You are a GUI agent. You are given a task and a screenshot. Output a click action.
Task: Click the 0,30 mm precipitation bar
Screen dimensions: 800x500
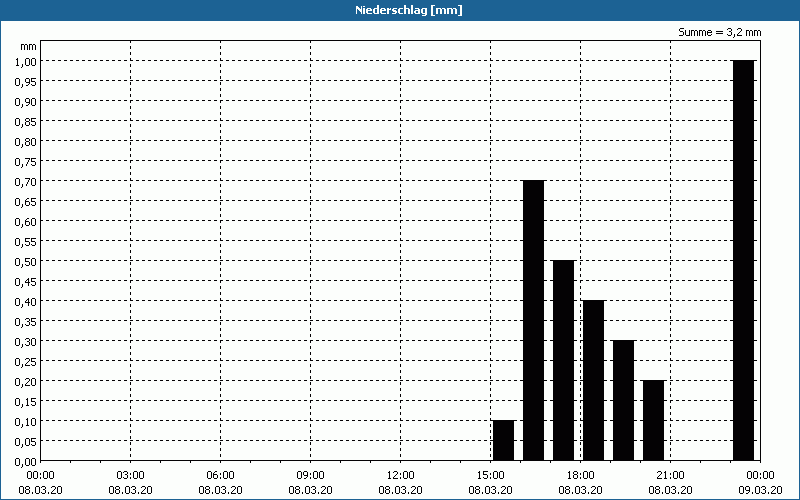623,401
